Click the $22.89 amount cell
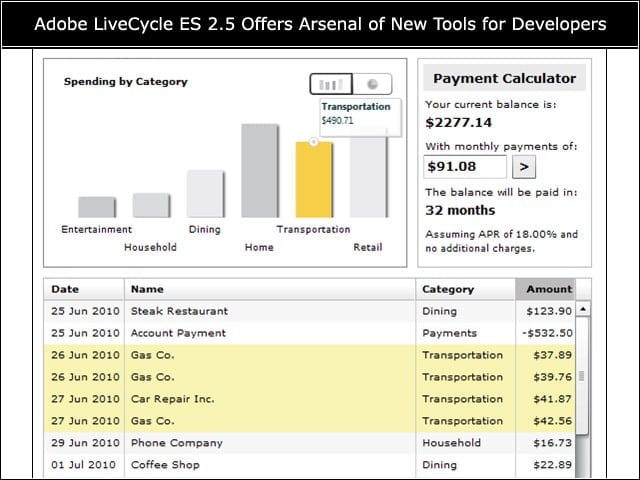Viewport: 640px width, 480px height. tap(553, 465)
